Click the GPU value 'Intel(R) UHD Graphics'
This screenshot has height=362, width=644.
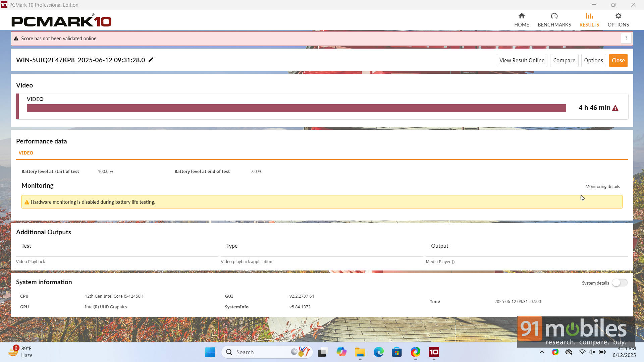pos(106,307)
